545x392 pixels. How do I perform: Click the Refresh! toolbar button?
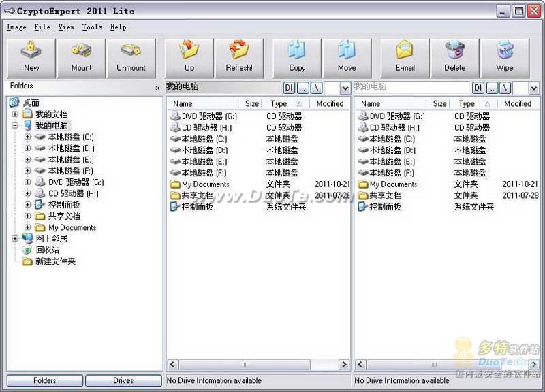pyautogui.click(x=239, y=58)
